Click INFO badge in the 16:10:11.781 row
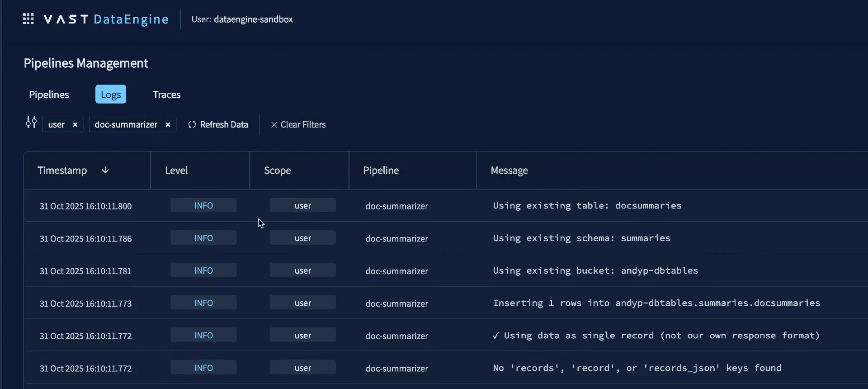The image size is (868, 389). click(x=203, y=270)
